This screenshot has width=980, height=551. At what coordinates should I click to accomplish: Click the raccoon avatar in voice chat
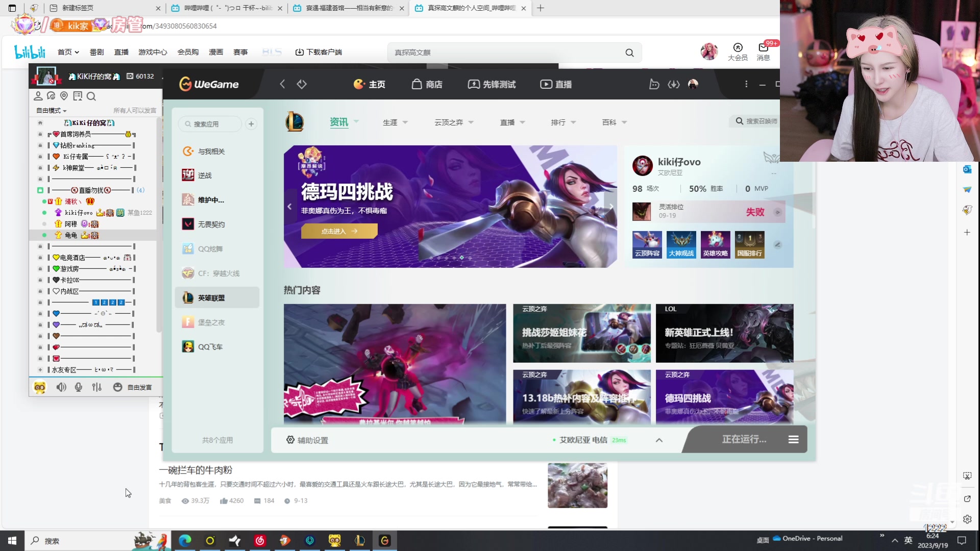coord(40,387)
